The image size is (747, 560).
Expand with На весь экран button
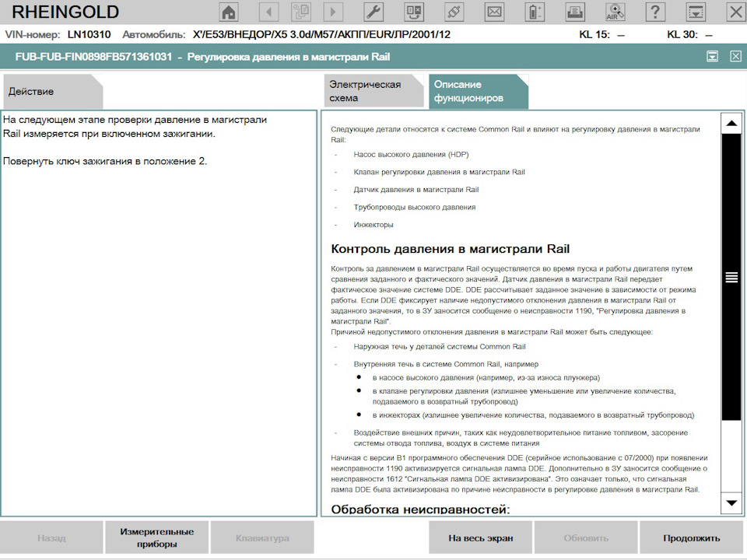point(480,538)
